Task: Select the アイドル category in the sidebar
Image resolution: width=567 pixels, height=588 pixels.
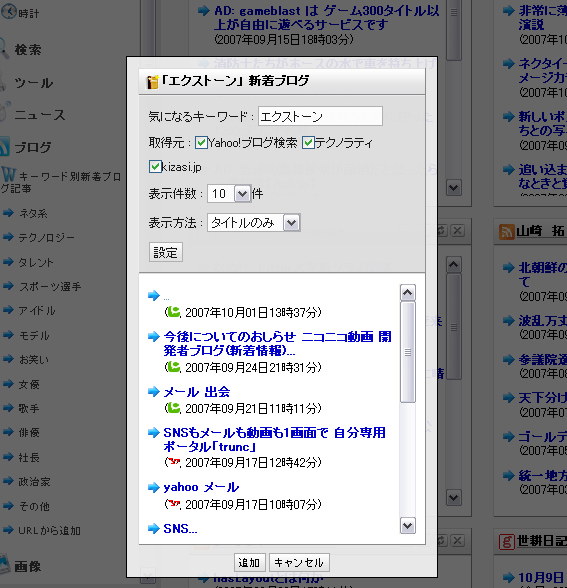Action: 37,310
